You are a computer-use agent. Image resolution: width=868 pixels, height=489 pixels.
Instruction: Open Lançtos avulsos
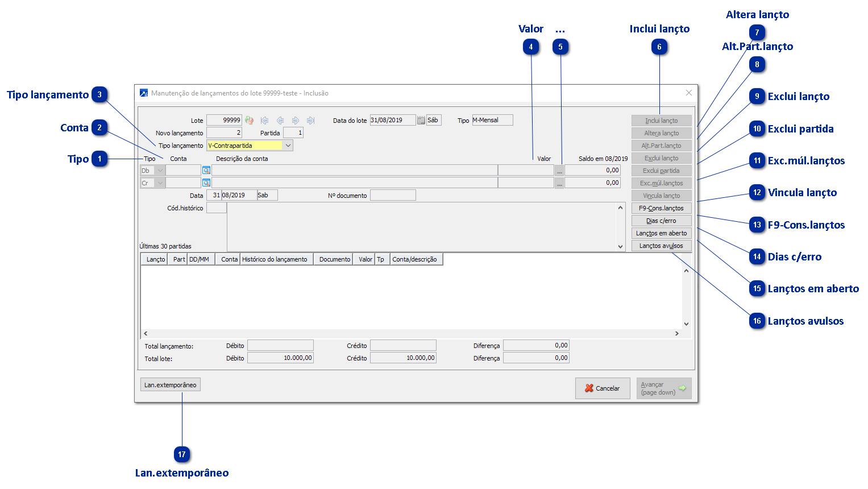click(662, 246)
